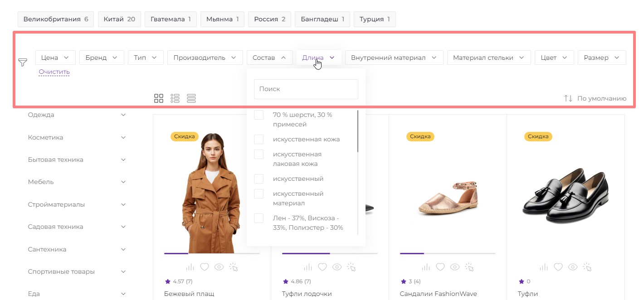Click the Поиск field in Состав dropdown
Viewport: 644px width, 300px height.
[306, 89]
